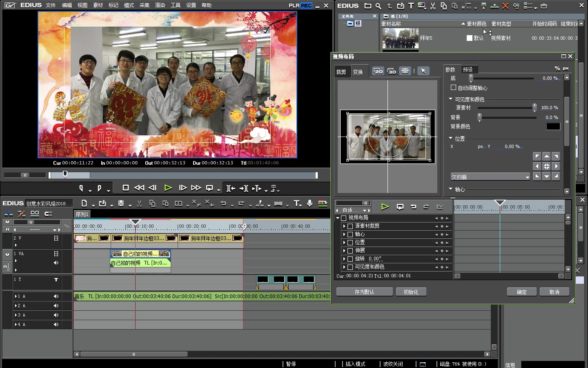
Task: Open the 素材 menu
Action: point(98,5)
